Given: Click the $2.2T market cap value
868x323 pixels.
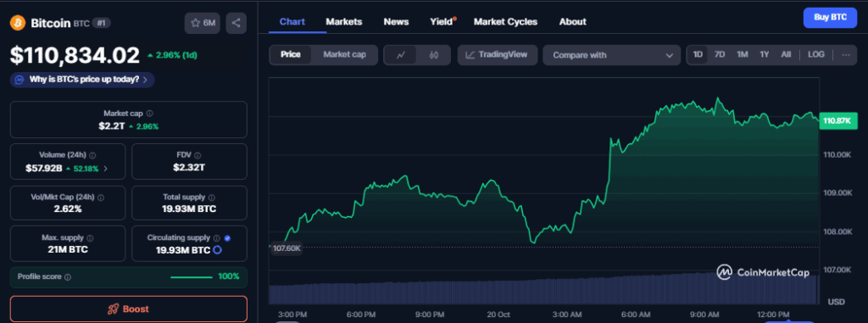Looking at the screenshot, I should (112, 126).
